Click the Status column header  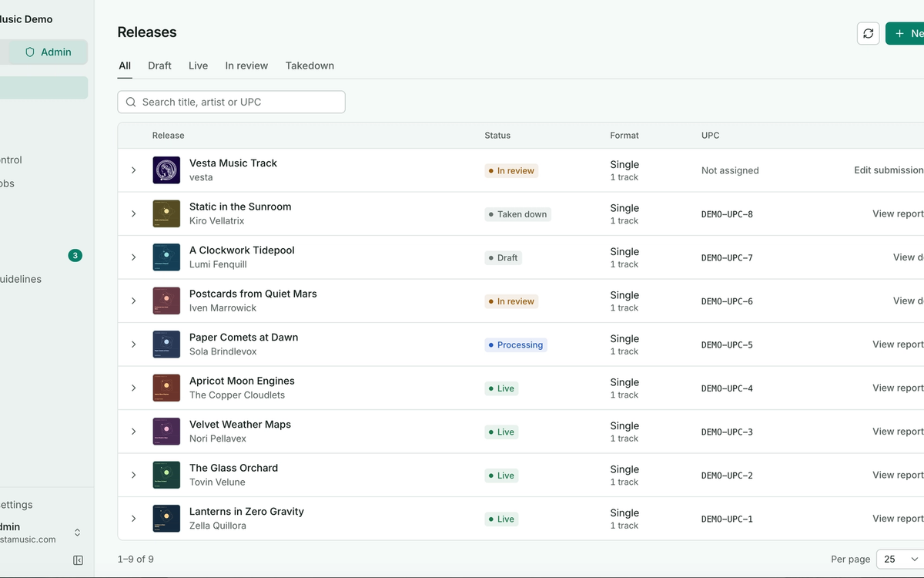coord(497,136)
